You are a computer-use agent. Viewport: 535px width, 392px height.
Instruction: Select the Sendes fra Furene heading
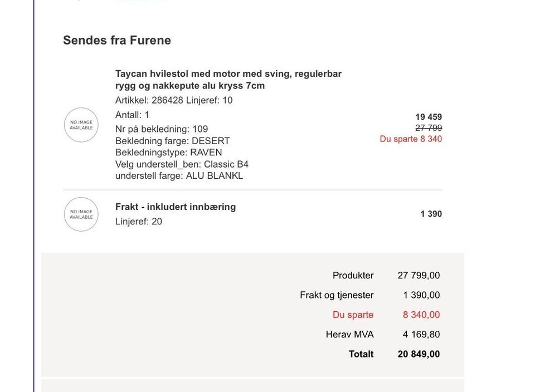[x=117, y=40]
